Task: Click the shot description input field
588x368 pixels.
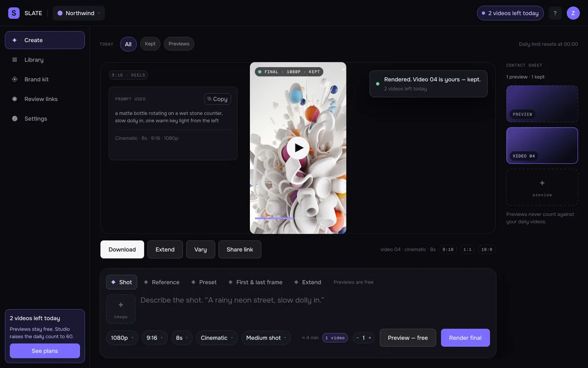Action: pos(315,309)
